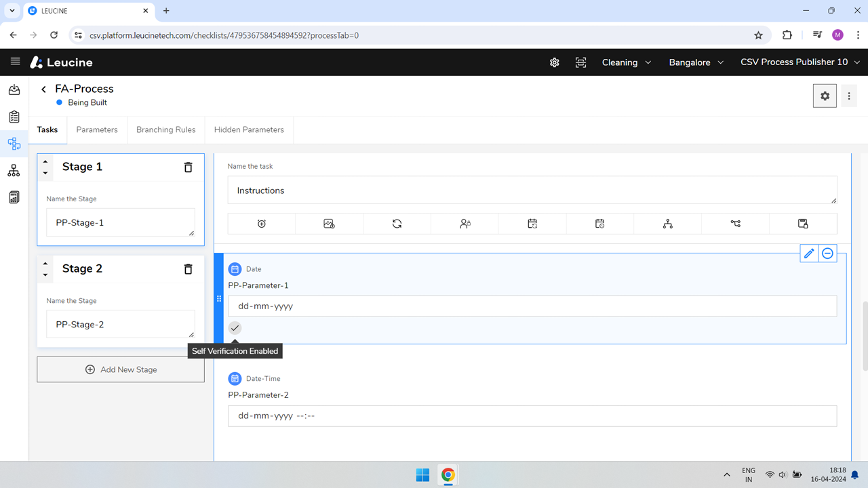868x488 pixels.
Task: Delete Stage 1 with trash icon
Action: click(x=189, y=167)
